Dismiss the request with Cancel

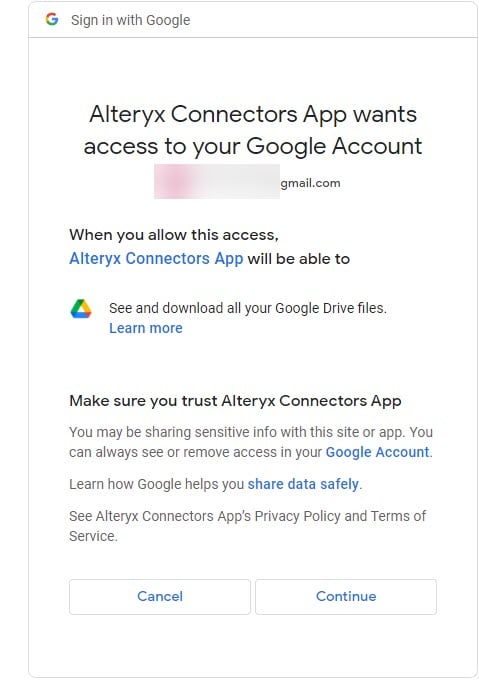click(160, 596)
